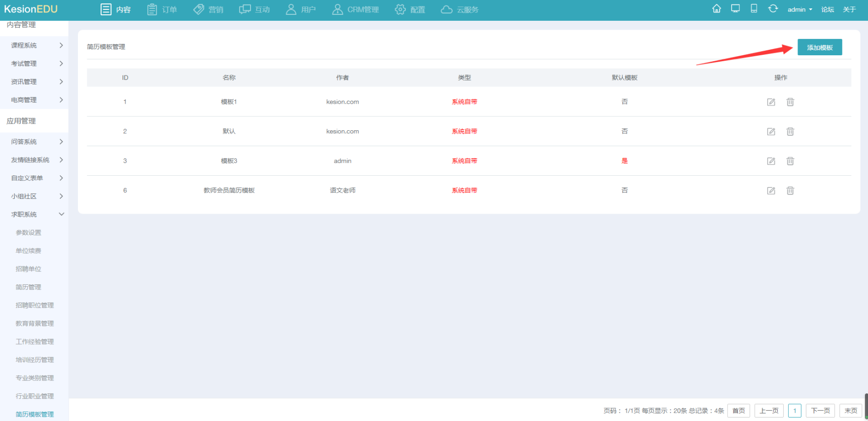Open 简历模板管理 submenu item
Viewport: 868px width, 421px height.
(x=35, y=415)
